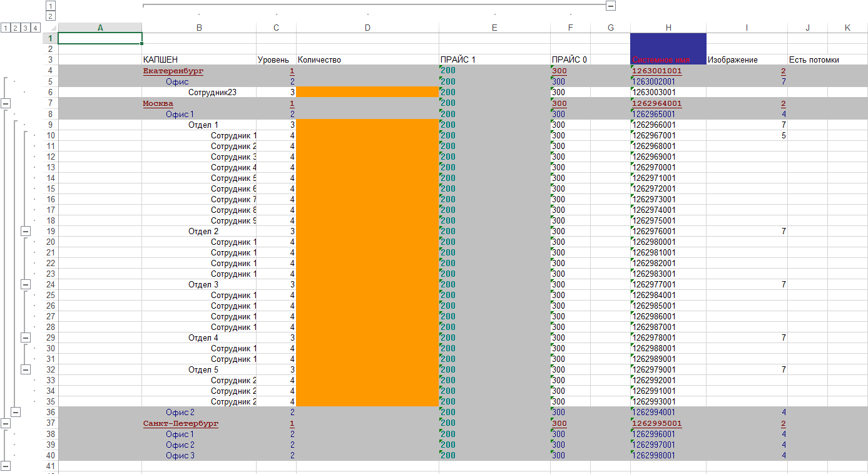The image size is (868, 474).
Task: Click the select-all corner triangle
Action: tap(53, 28)
